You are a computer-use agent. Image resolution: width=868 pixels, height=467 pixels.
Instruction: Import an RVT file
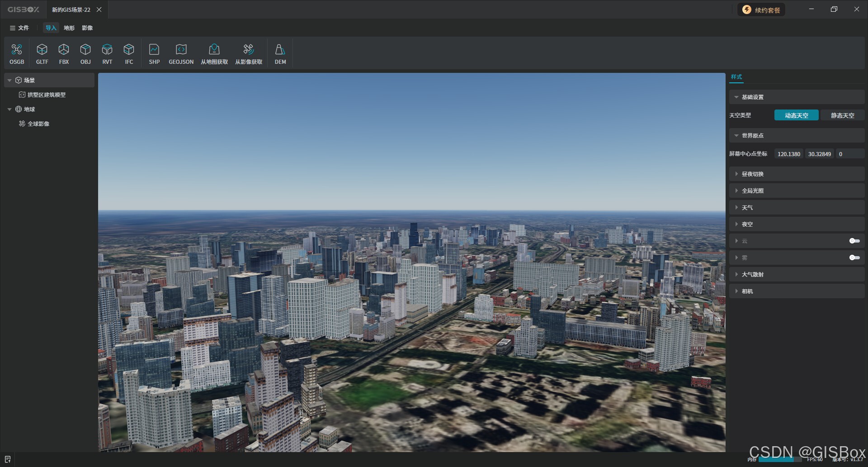pyautogui.click(x=107, y=54)
